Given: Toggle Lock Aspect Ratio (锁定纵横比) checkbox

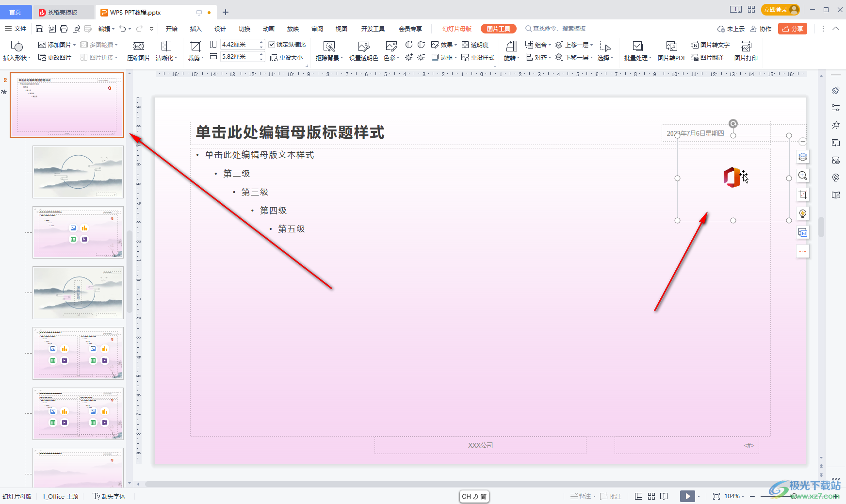Looking at the screenshot, I should click(x=272, y=45).
